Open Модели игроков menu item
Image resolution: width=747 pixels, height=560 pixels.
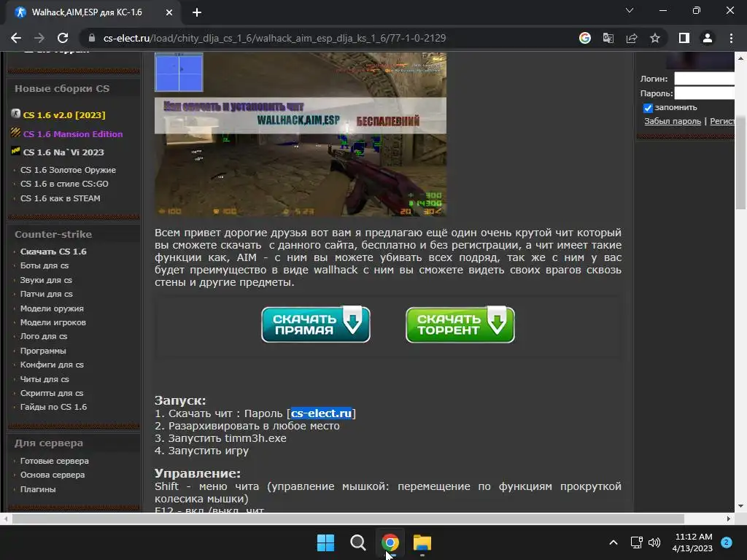tap(53, 322)
